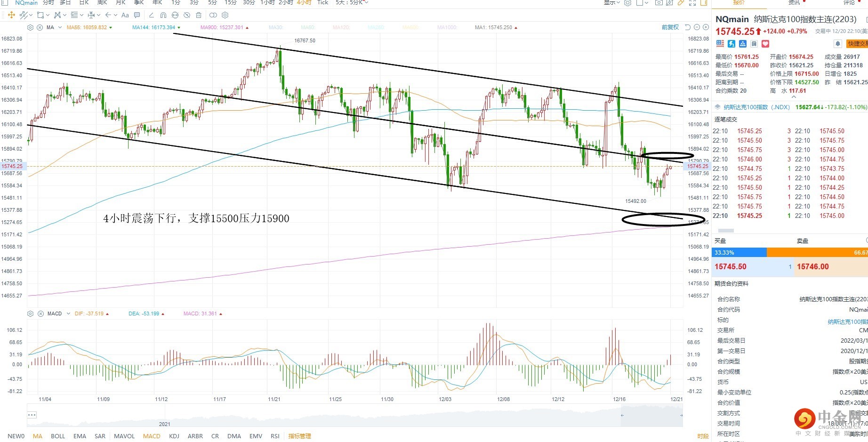Open 指标管理 indicator management
This screenshot has height=442, width=868.
pos(300,436)
